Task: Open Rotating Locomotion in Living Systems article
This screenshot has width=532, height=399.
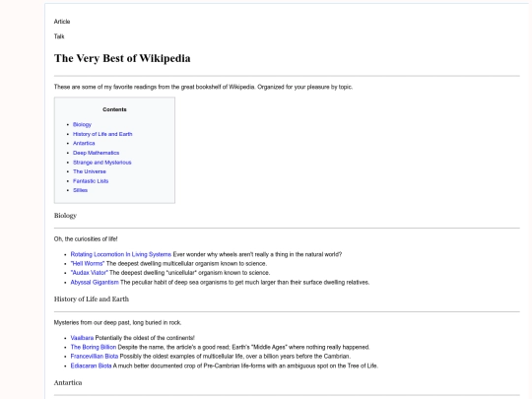Action: click(121, 254)
